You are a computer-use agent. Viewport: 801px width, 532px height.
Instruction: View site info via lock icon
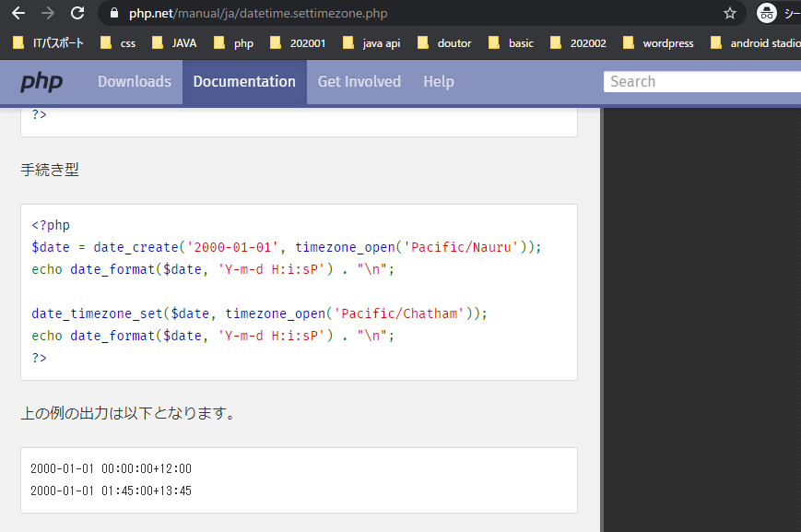(114, 13)
